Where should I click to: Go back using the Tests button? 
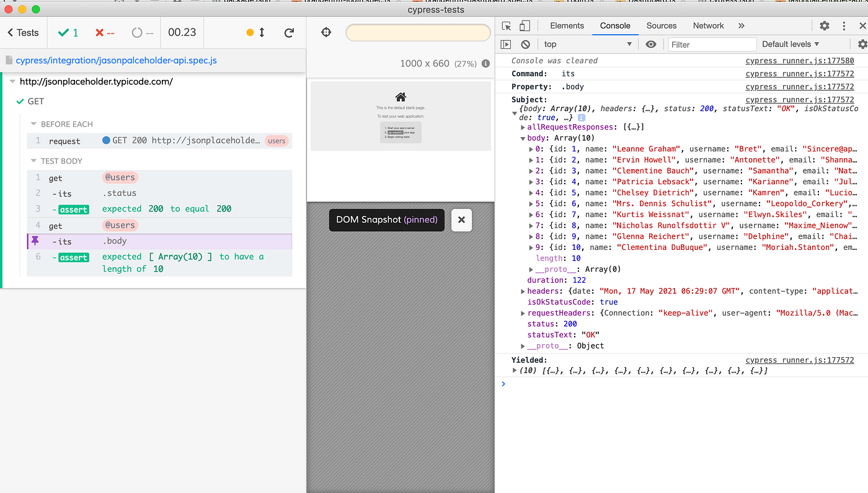22,32
